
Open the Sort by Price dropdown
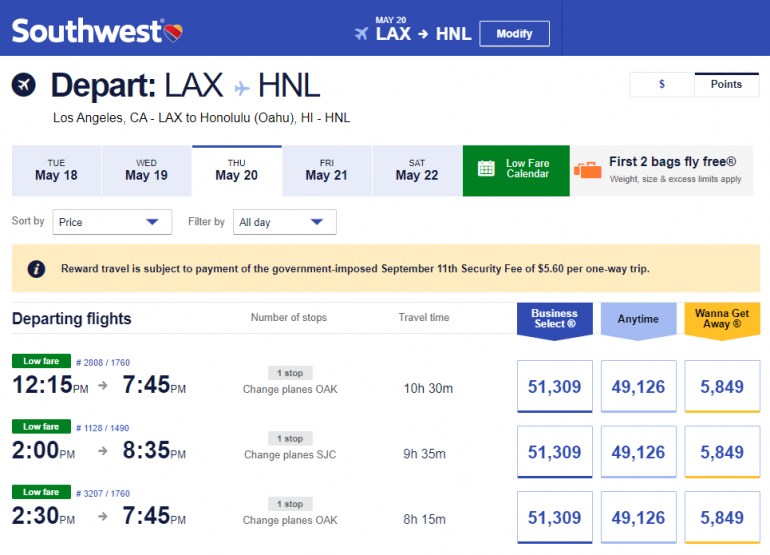tap(113, 222)
